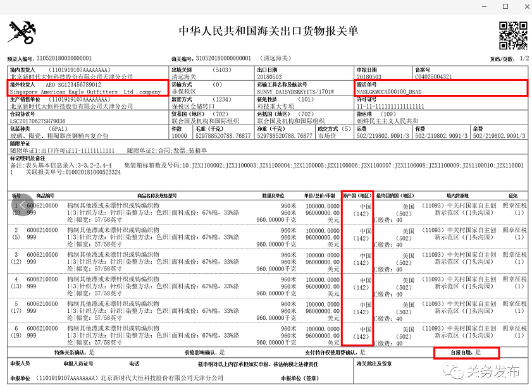
Task: Click the form title 中华人民共和国海关出口货物报关单
Action: [269, 31]
